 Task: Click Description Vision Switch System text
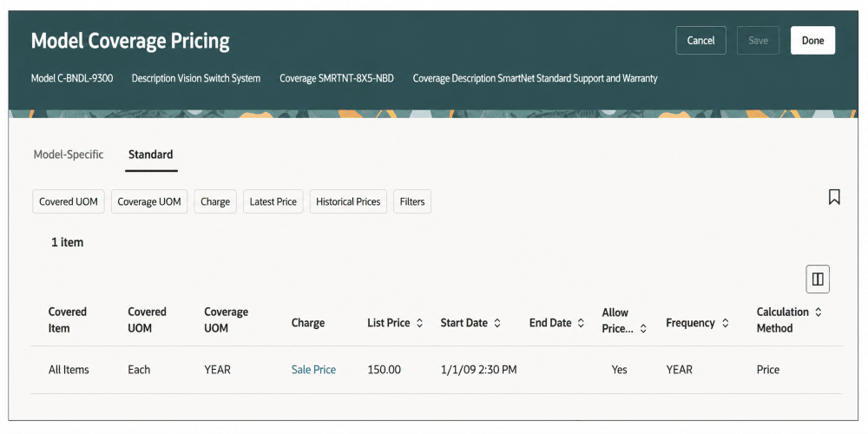[x=196, y=79]
